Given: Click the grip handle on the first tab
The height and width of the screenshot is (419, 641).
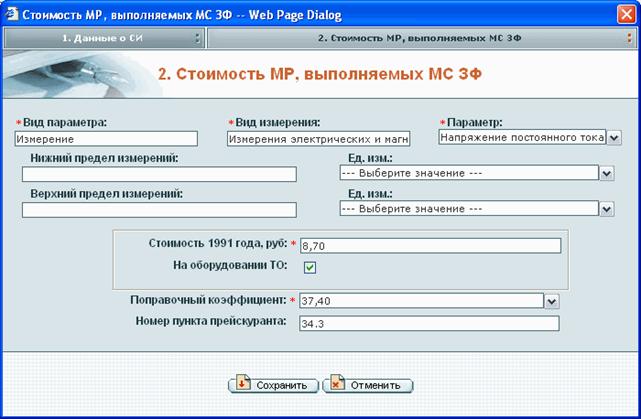Looking at the screenshot, I should tap(198, 38).
